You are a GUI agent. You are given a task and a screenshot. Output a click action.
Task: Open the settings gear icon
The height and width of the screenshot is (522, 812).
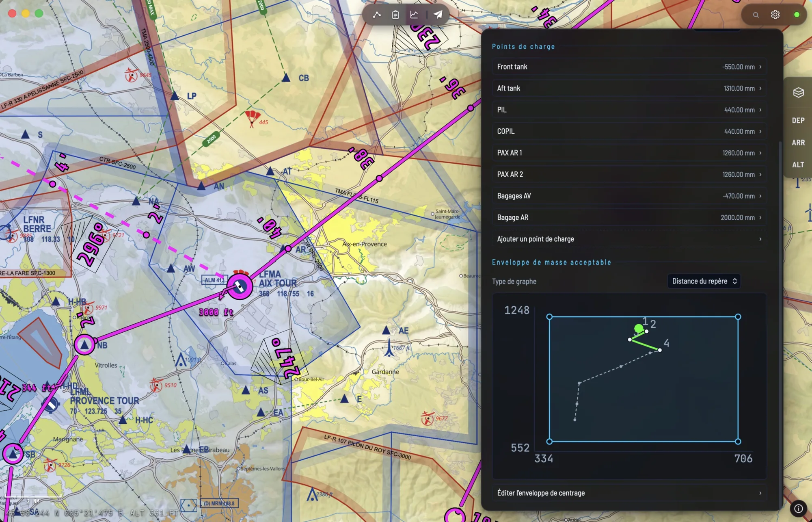point(775,15)
